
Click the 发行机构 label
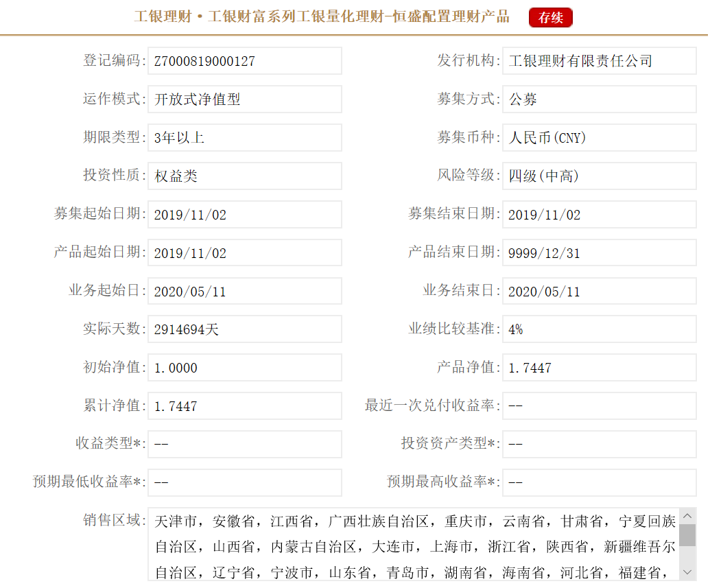(469, 60)
